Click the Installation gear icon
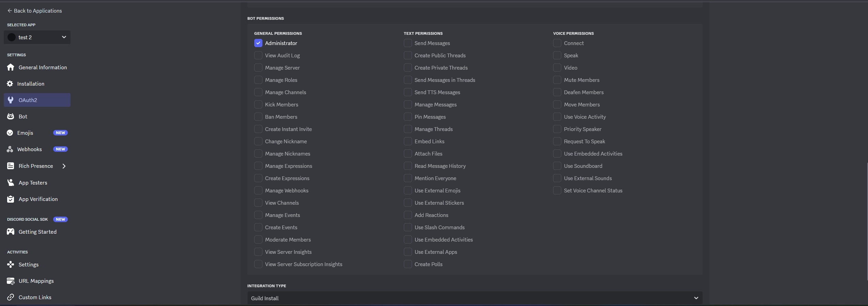868x306 pixels. pyautogui.click(x=10, y=84)
